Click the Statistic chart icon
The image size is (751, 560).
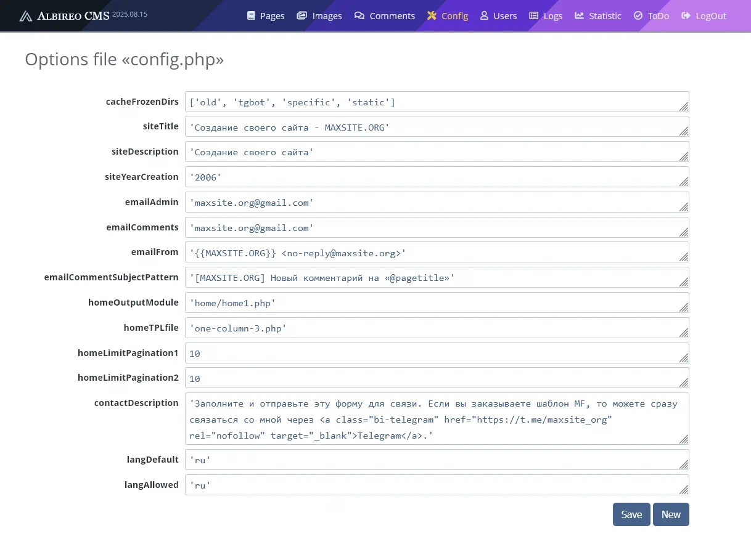click(578, 15)
